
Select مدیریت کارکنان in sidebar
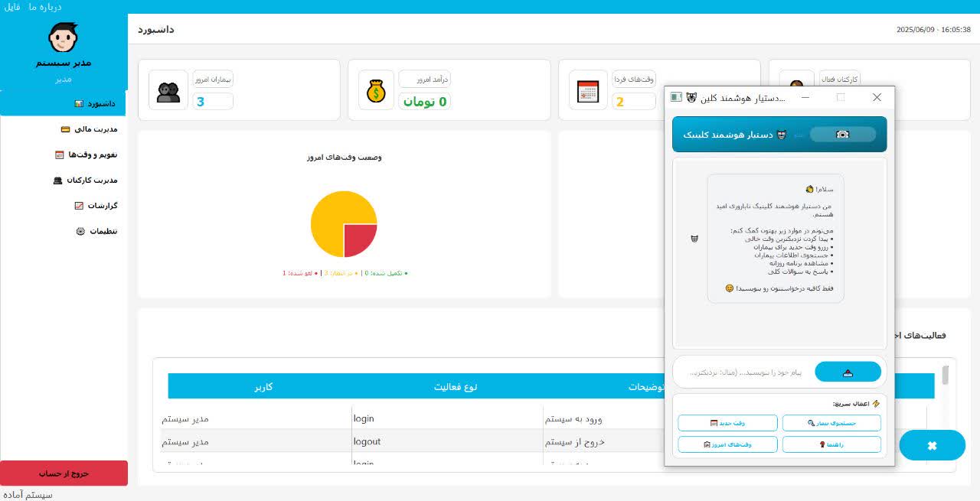tap(85, 180)
